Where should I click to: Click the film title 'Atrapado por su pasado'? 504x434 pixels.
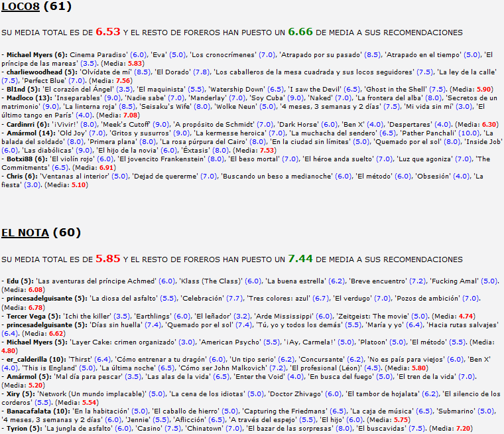pyautogui.click(x=321, y=55)
